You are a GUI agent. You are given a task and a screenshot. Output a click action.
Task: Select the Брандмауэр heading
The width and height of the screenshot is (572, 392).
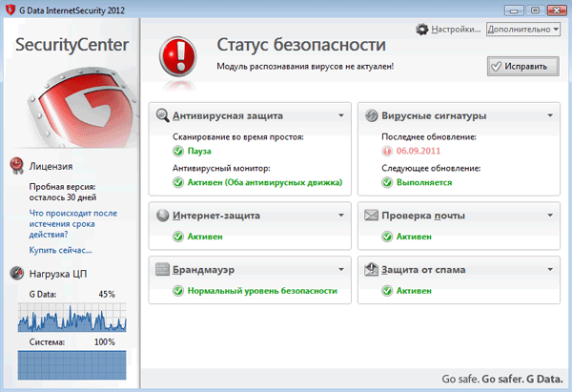point(204,270)
